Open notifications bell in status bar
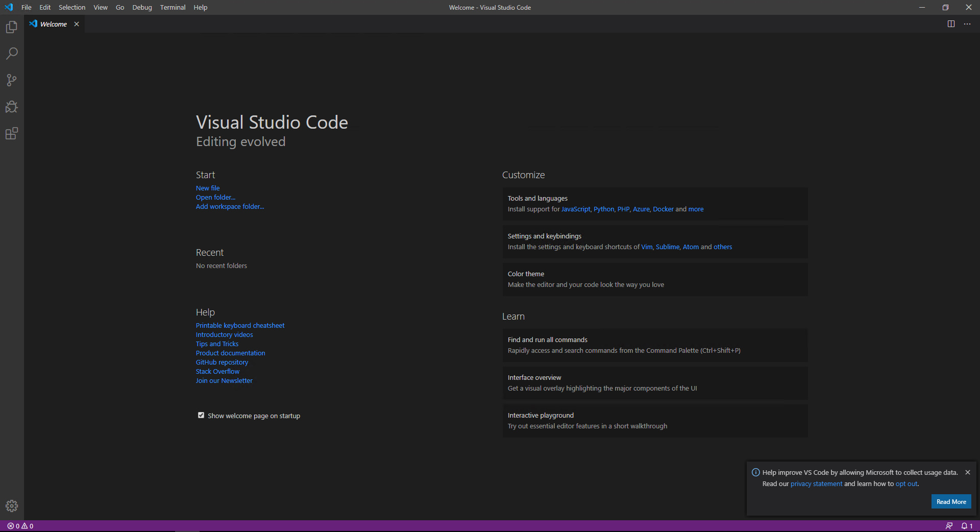This screenshot has width=980, height=532. 967,526
